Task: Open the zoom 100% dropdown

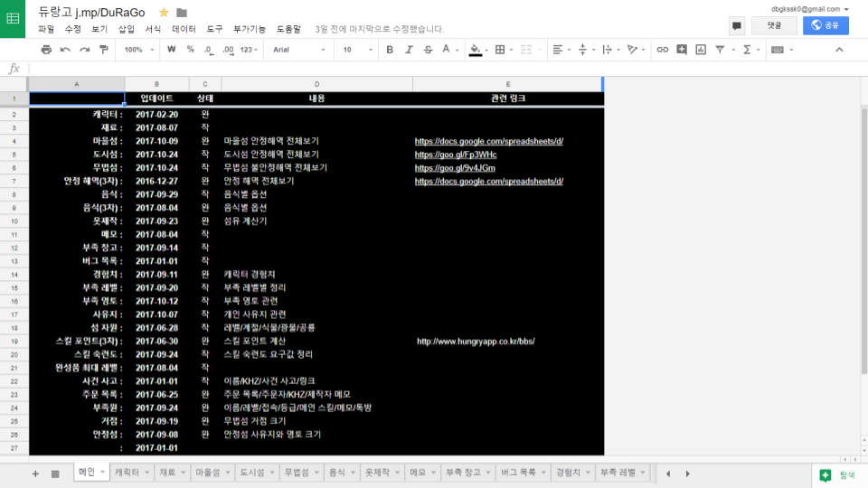Action: (139, 50)
